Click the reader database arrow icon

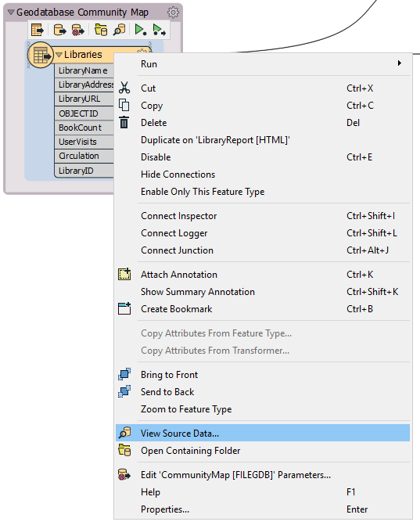pyautogui.click(x=59, y=30)
